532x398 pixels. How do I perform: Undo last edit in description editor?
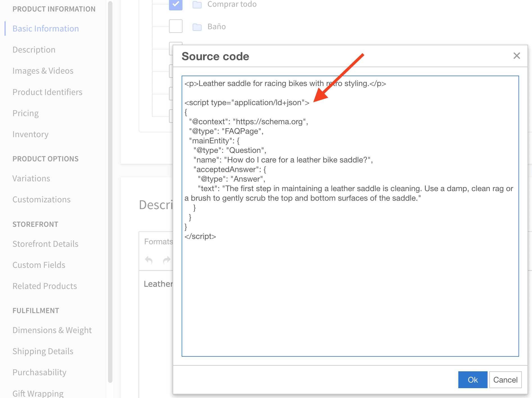149,260
